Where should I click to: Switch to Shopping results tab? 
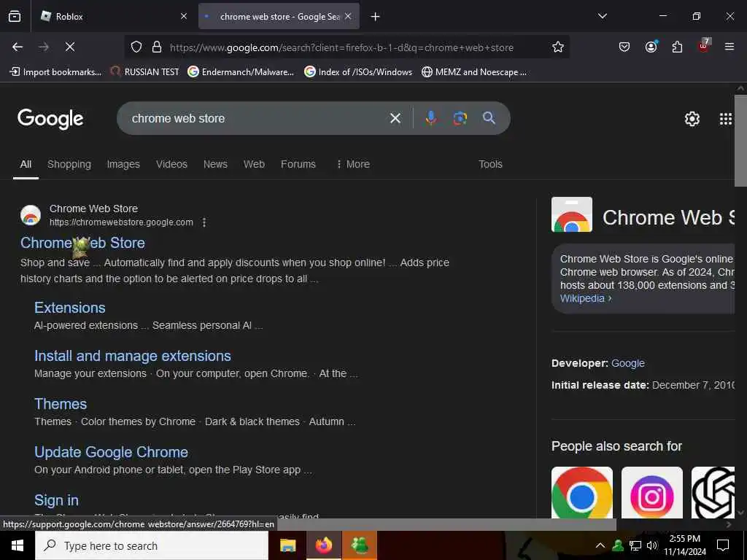point(69,164)
